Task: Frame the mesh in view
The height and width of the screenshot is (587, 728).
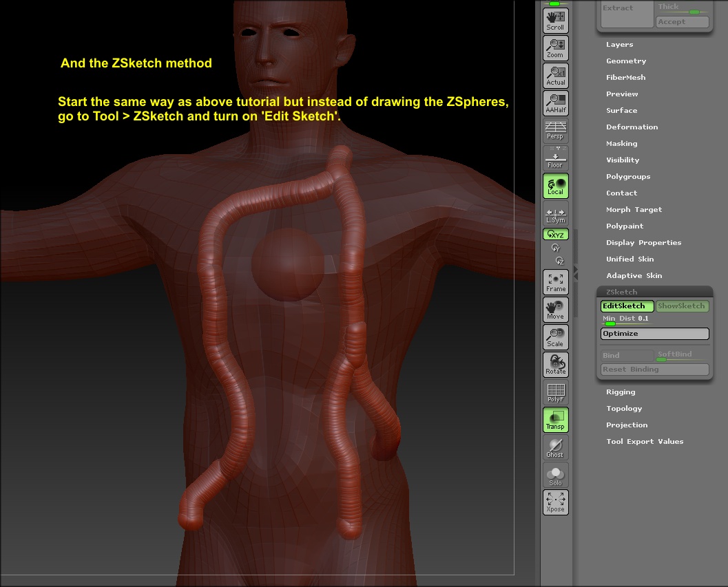Action: pos(555,282)
